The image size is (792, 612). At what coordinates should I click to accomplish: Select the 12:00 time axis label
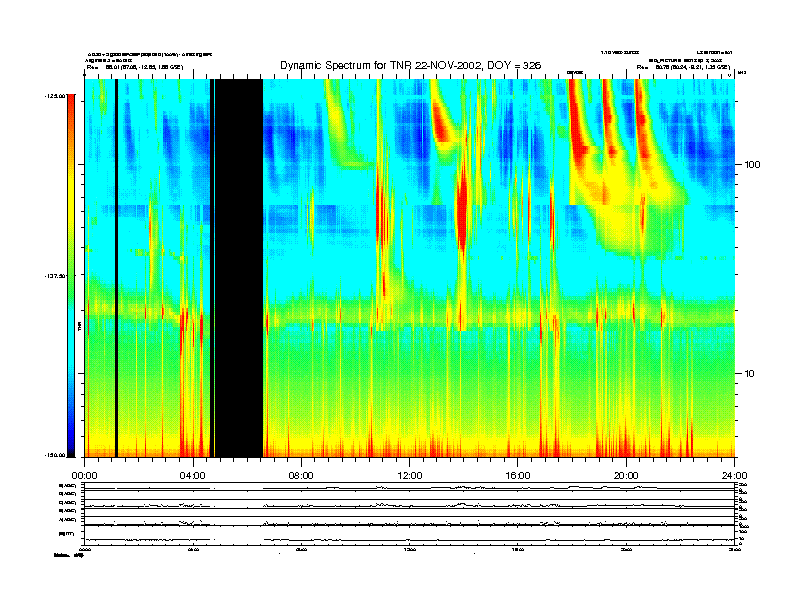click(410, 476)
